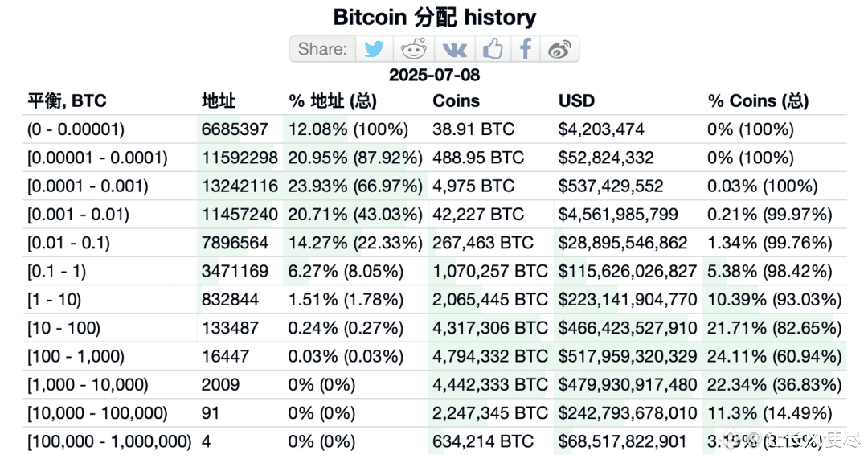Viewport: 868px width, 459px height.
Task: Click the 4,317,306 BTC coins cell
Action: point(490,328)
